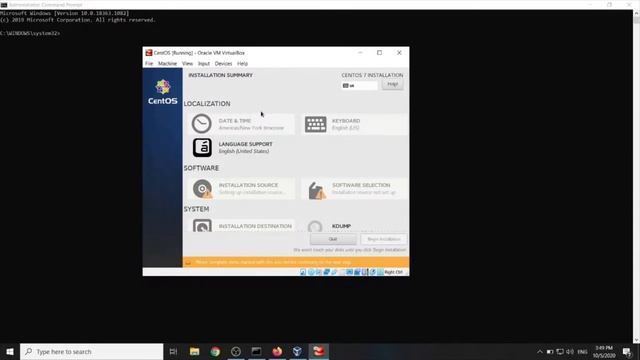The width and height of the screenshot is (640, 360).
Task: Open the Windows Start menu
Action: tap(10, 351)
